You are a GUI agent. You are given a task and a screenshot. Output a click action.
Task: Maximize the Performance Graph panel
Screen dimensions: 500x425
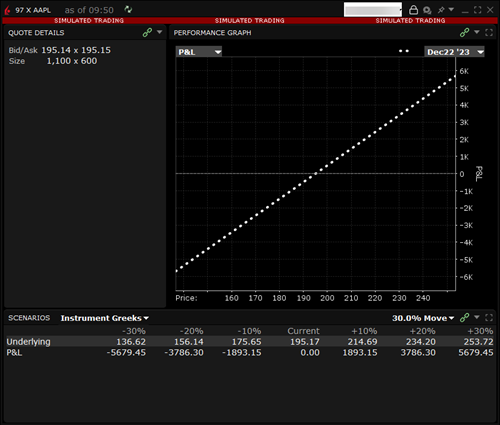pyautogui.click(x=489, y=32)
